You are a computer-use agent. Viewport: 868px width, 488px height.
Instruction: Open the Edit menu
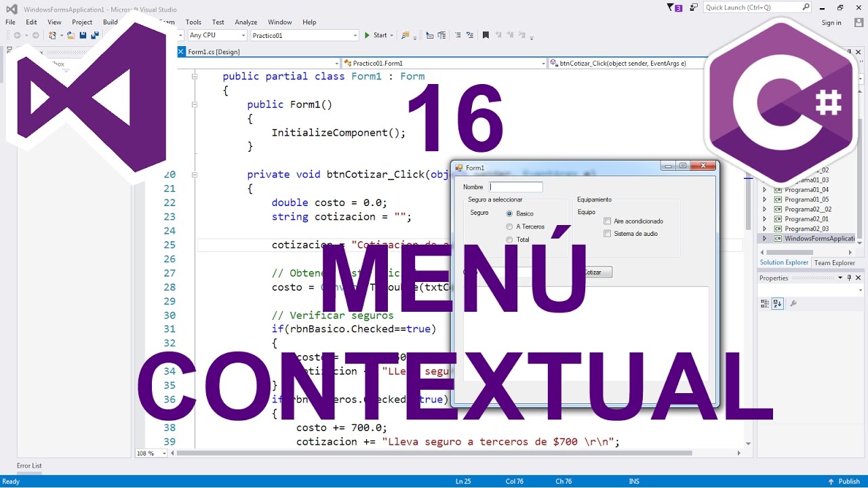(32, 22)
